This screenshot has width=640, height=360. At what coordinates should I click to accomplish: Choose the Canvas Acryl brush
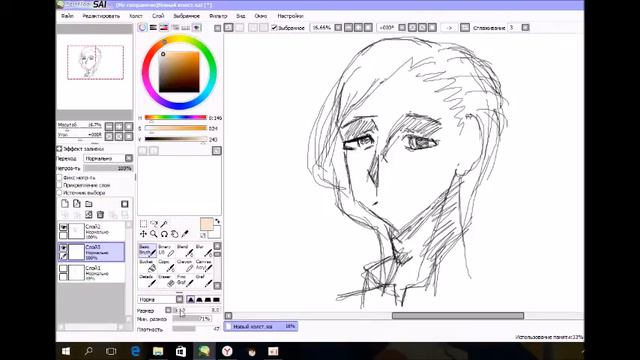pyautogui.click(x=204, y=265)
